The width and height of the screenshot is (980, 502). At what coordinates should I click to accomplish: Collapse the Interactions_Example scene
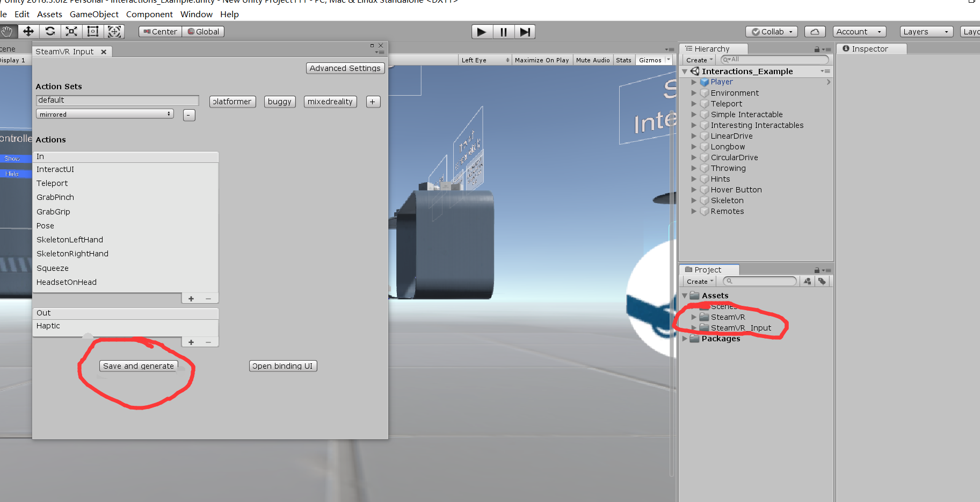point(685,71)
